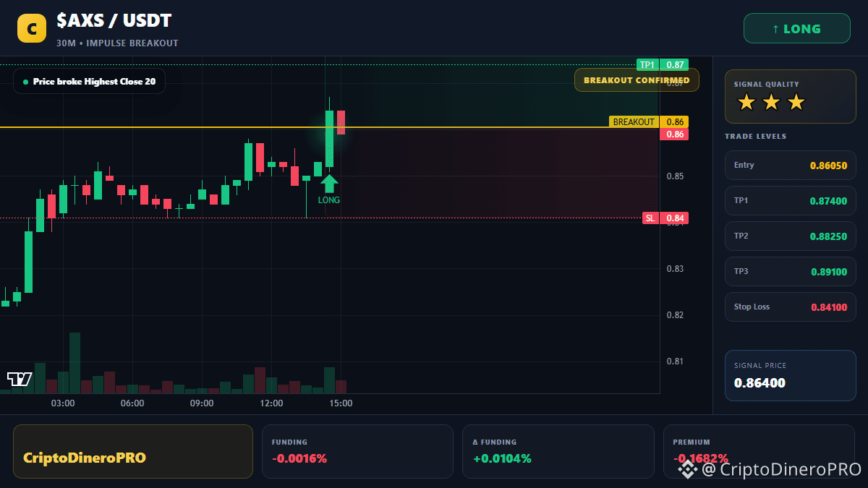This screenshot has width=868, height=488.
Task: Click the 06:00 time axis label
Action: [x=132, y=403]
